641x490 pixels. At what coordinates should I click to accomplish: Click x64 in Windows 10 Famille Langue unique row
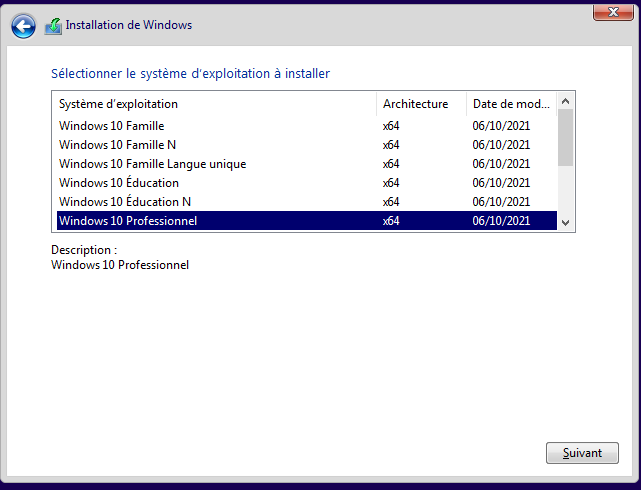tap(391, 164)
